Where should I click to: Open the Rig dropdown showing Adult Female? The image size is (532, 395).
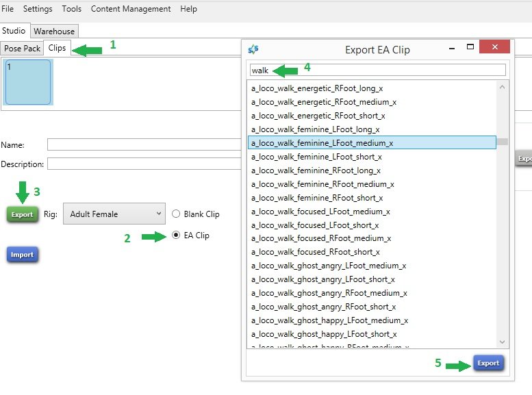(x=114, y=214)
